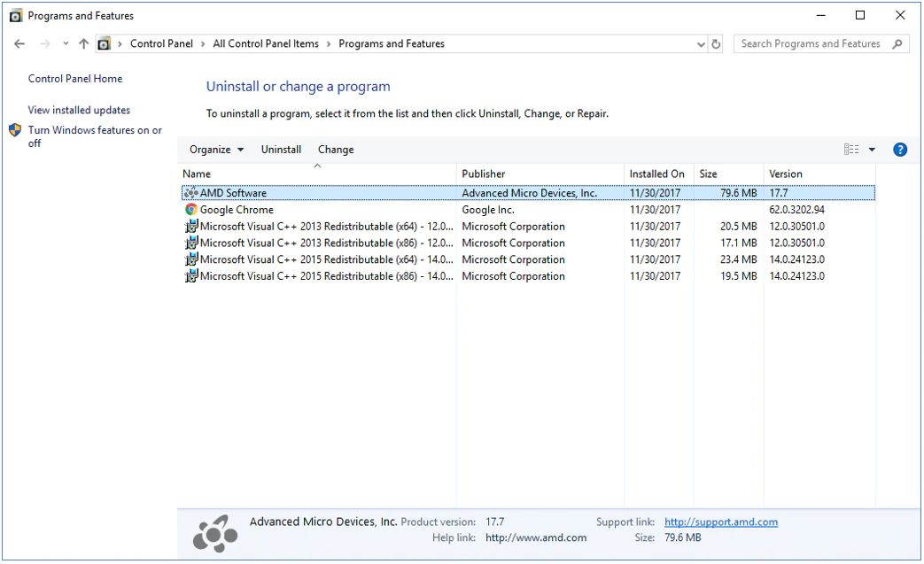Click Advanced Micro Devices, Inc. publisher cell
The image size is (924, 564).
pos(529,193)
